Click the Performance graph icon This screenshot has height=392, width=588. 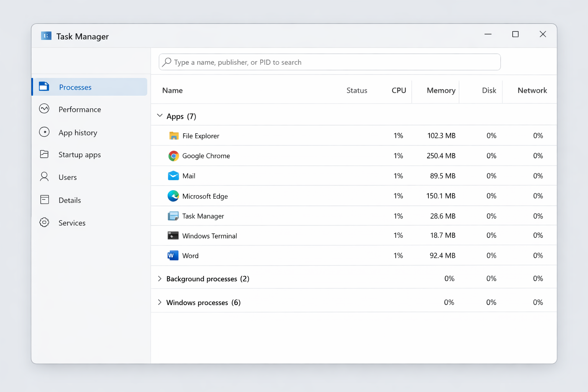point(44,109)
